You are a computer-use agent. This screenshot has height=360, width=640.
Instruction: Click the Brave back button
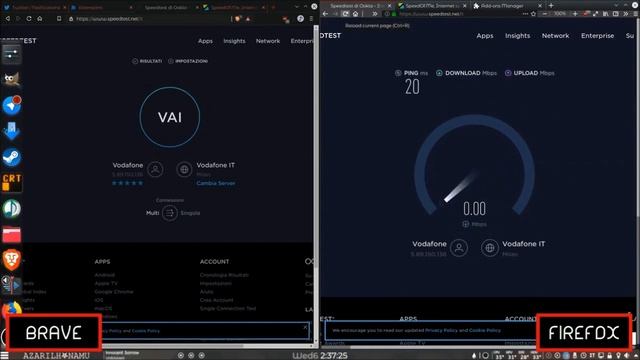[7, 18]
